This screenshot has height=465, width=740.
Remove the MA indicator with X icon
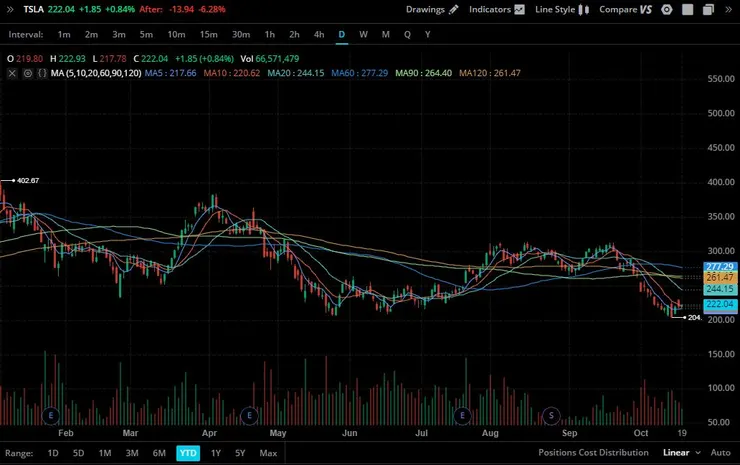click(12, 73)
